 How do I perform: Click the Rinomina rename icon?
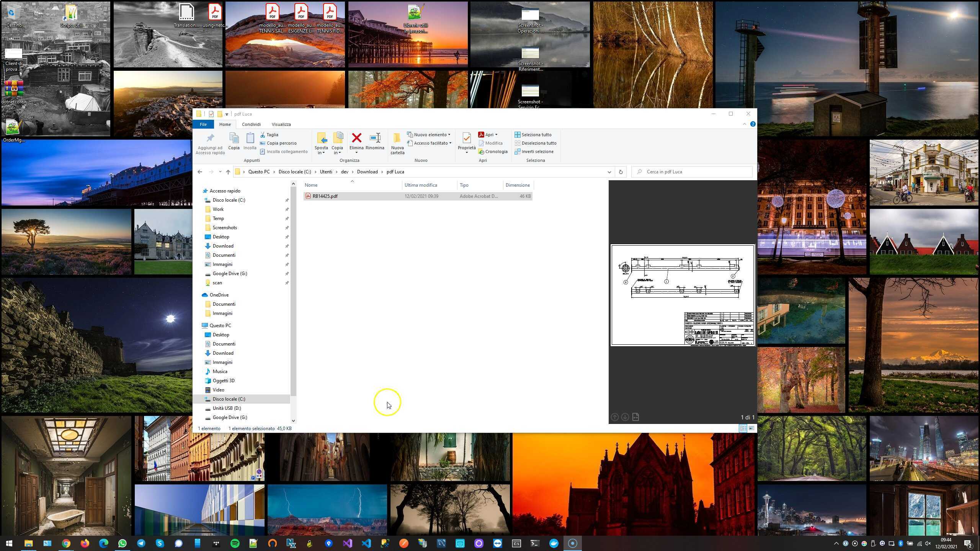(375, 138)
